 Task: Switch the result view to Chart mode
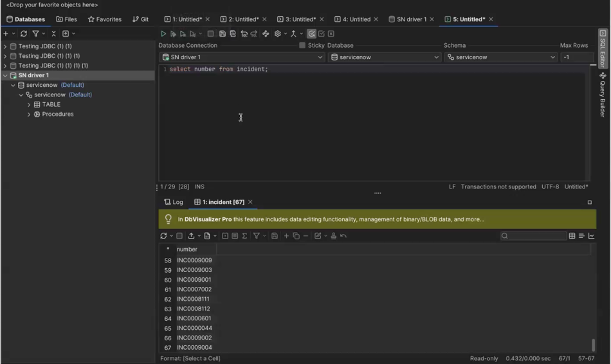(591, 236)
